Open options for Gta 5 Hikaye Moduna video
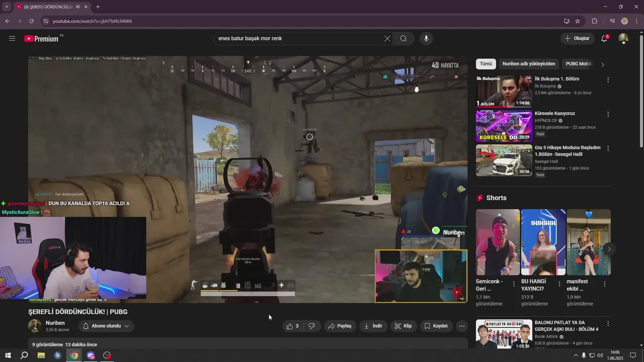 coord(608,148)
